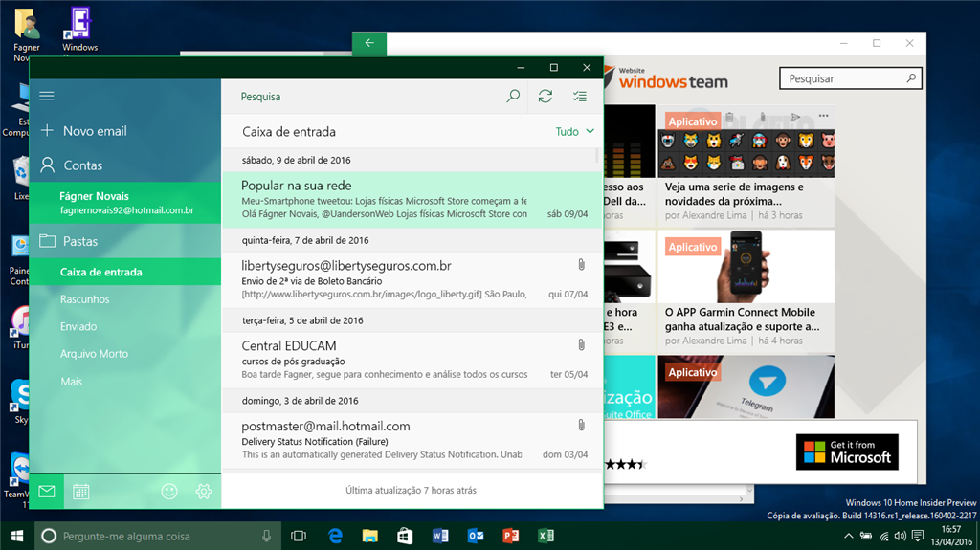Click the Cortana microphone icon
Image resolution: width=980 pixels, height=550 pixels.
point(266,536)
